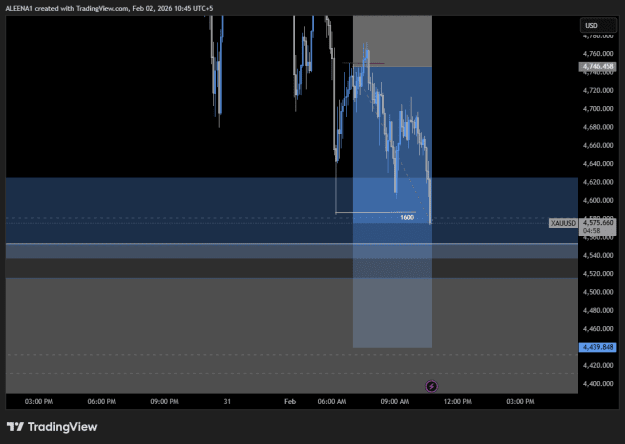
Task: Click the 12:00 PM time axis label
Action: (458, 401)
